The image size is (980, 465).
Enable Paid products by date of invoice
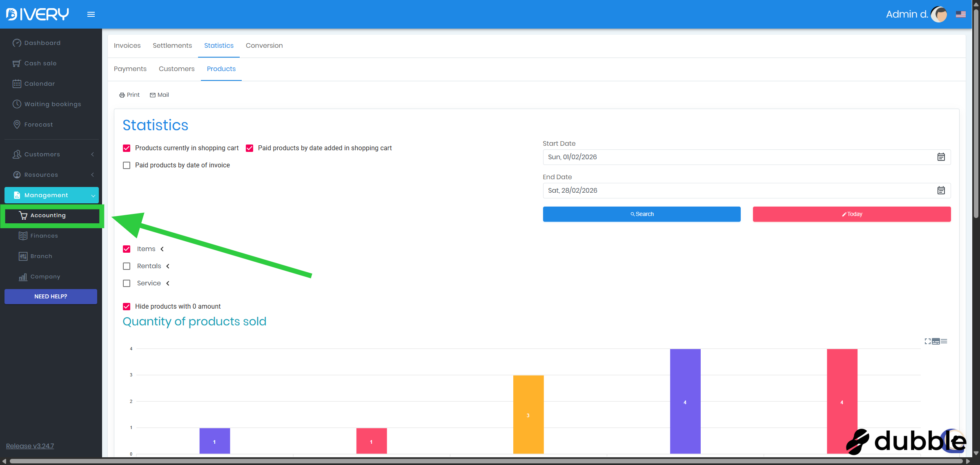pyautogui.click(x=127, y=165)
